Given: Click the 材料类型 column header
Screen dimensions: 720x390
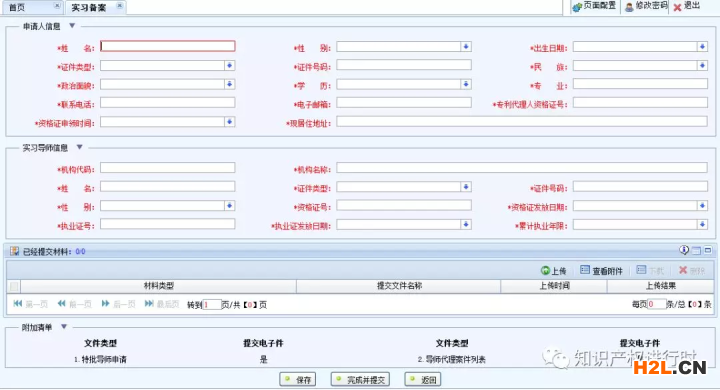Looking at the screenshot, I should (x=158, y=286).
